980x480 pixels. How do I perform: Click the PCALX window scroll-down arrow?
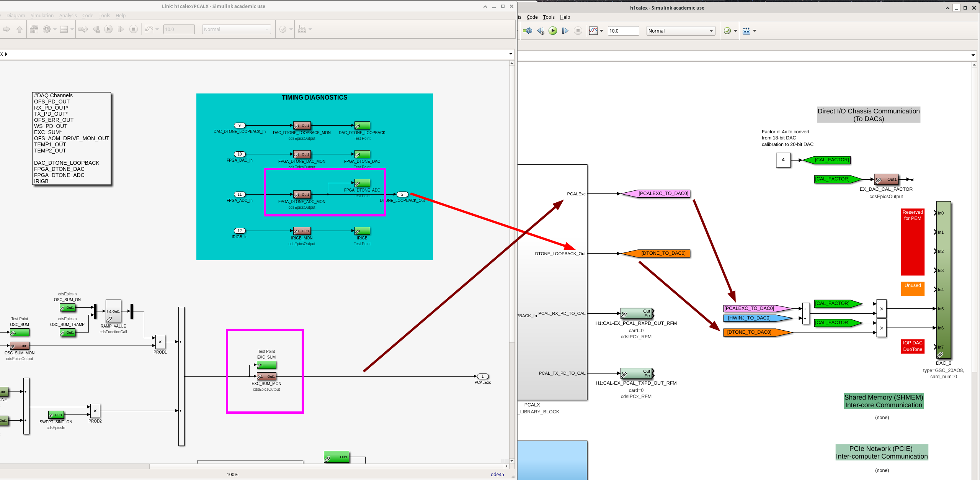coord(511,460)
